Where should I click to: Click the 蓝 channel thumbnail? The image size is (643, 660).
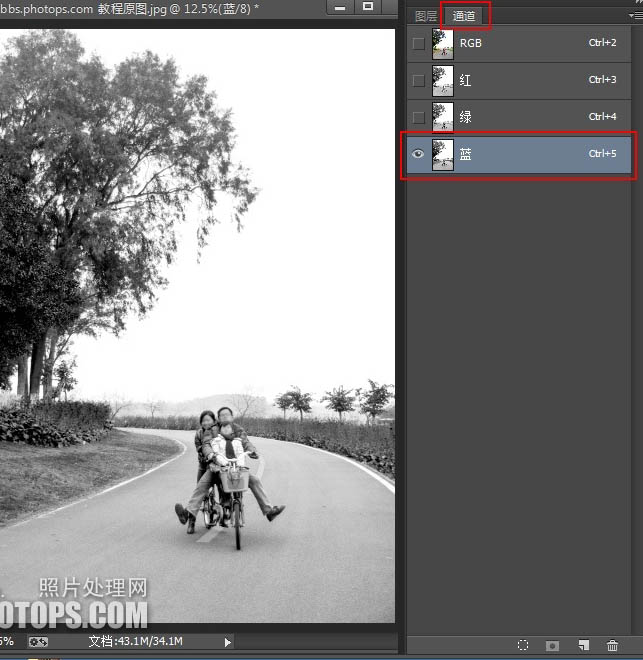coord(442,154)
